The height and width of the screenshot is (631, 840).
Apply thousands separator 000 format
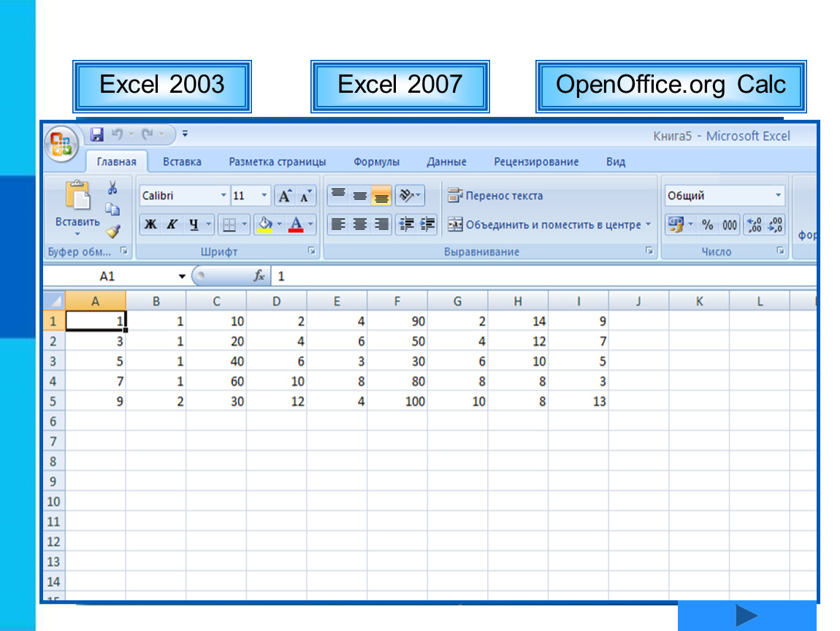[x=730, y=224]
